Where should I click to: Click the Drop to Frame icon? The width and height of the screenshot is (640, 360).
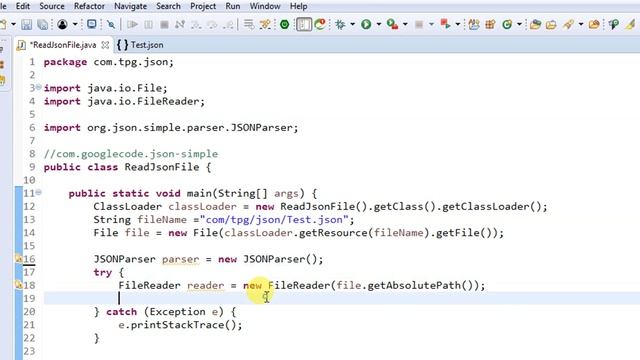(249, 24)
